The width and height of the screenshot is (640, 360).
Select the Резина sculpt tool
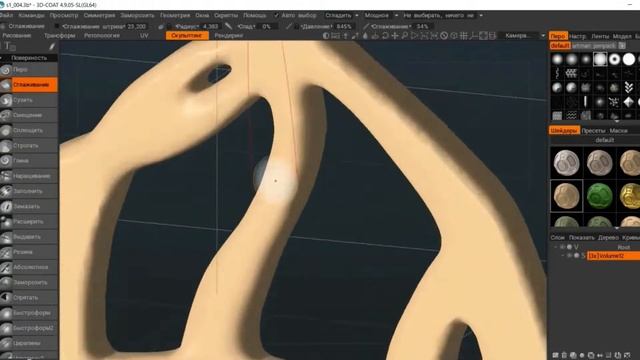pos(29,252)
